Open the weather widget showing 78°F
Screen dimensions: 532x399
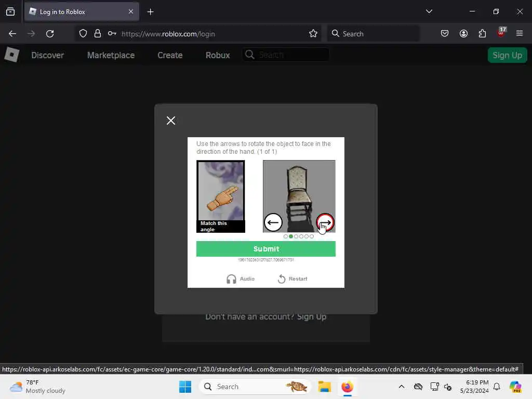[x=37, y=387]
